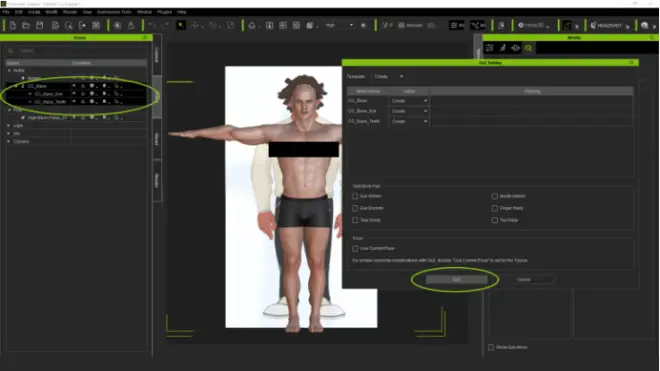
Task: Click the New Project toolbar icon
Action: click(13, 26)
